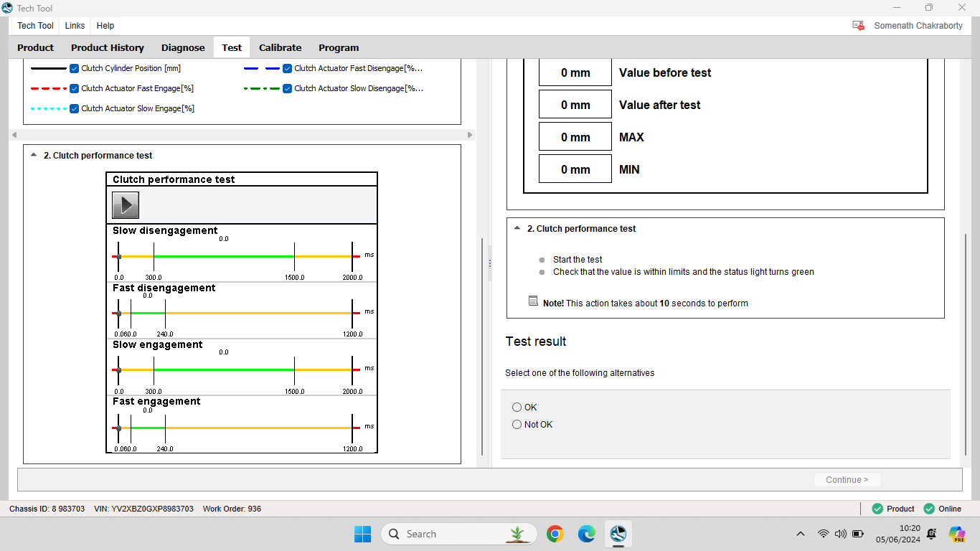980x551 pixels.
Task: Select the OK test result option
Action: tap(517, 408)
